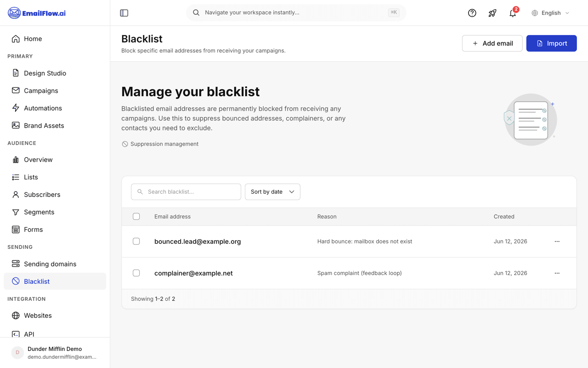Click the Dunder Mifflin Demo avatar
Image resolution: width=588 pixels, height=368 pixels.
tap(17, 353)
